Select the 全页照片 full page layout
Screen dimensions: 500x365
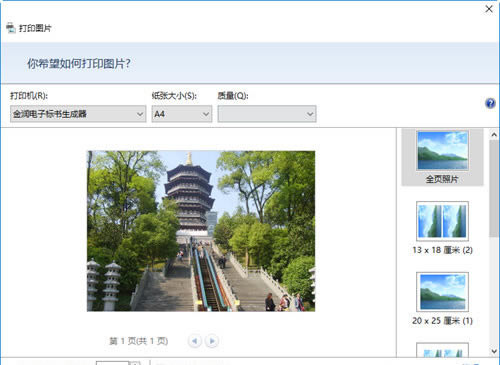442,157
